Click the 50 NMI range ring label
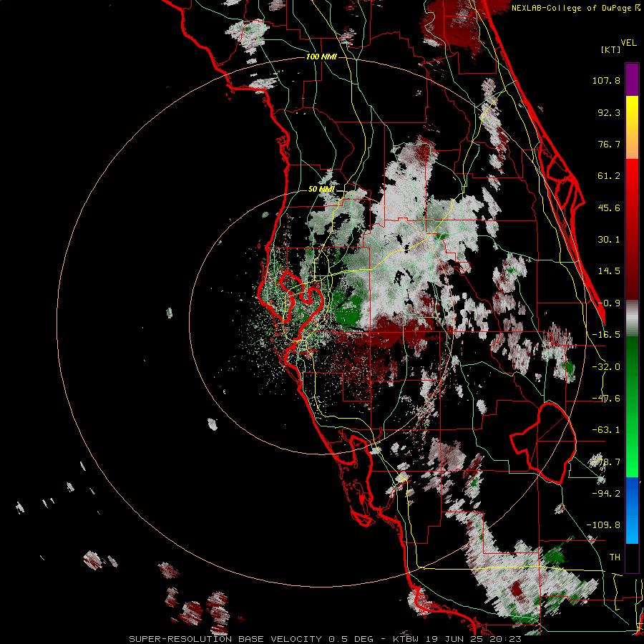644x644 pixels. [x=321, y=189]
